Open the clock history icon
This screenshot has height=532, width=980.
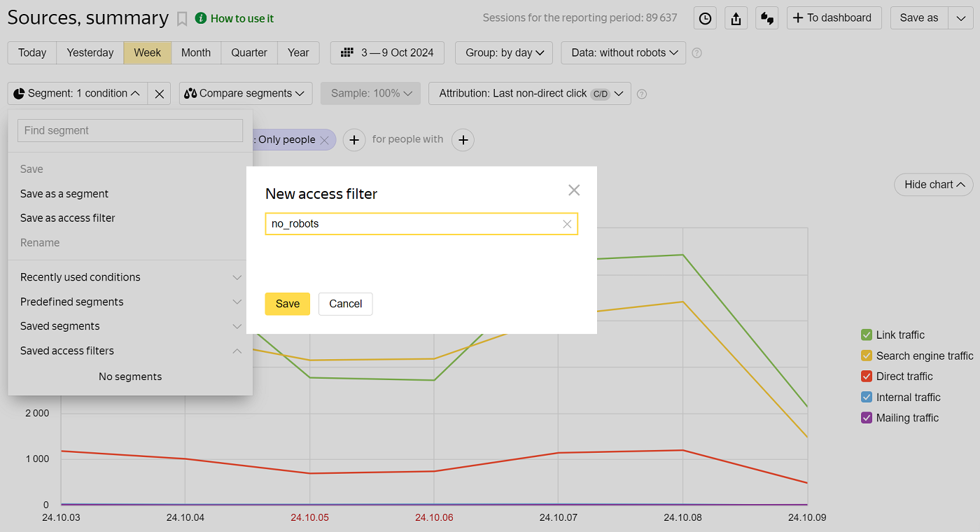coord(705,19)
